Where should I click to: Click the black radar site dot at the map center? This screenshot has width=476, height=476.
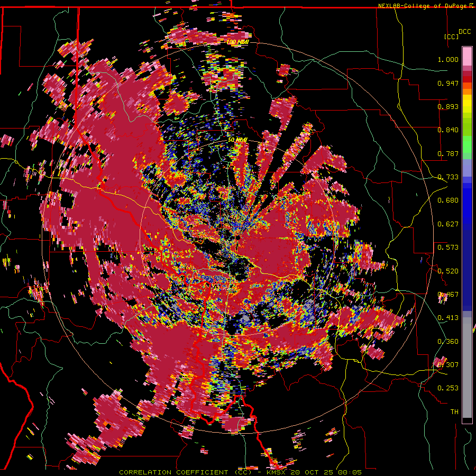239,237
